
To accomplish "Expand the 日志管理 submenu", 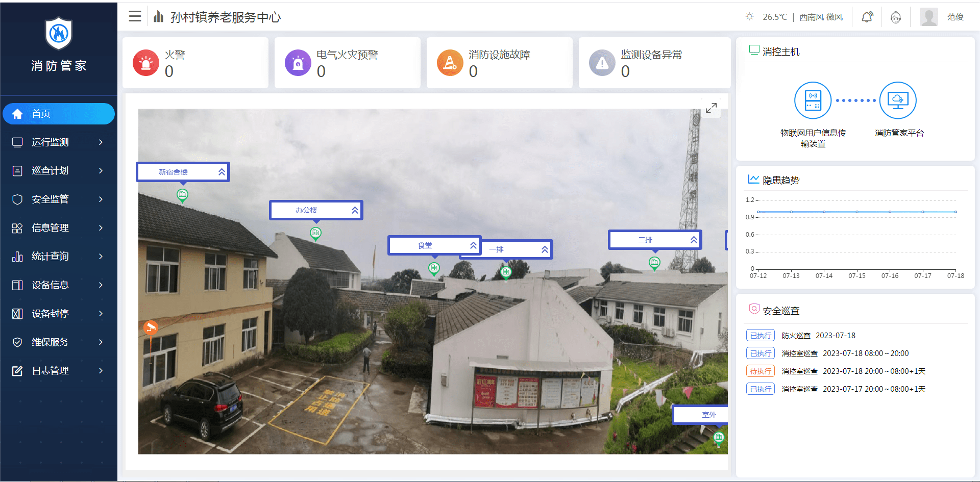I will tap(101, 371).
